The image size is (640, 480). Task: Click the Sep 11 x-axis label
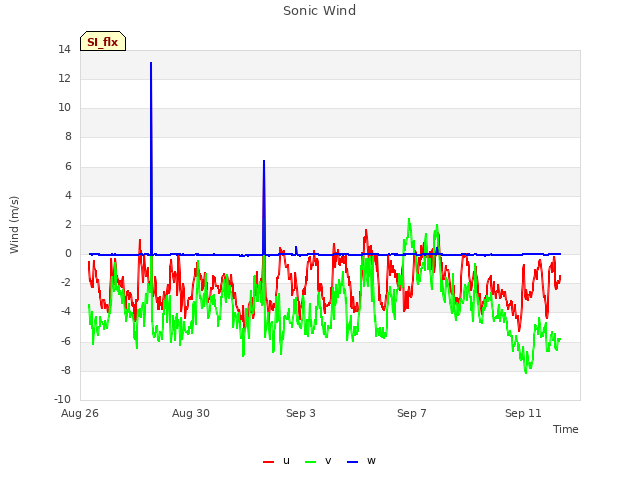(x=523, y=413)
